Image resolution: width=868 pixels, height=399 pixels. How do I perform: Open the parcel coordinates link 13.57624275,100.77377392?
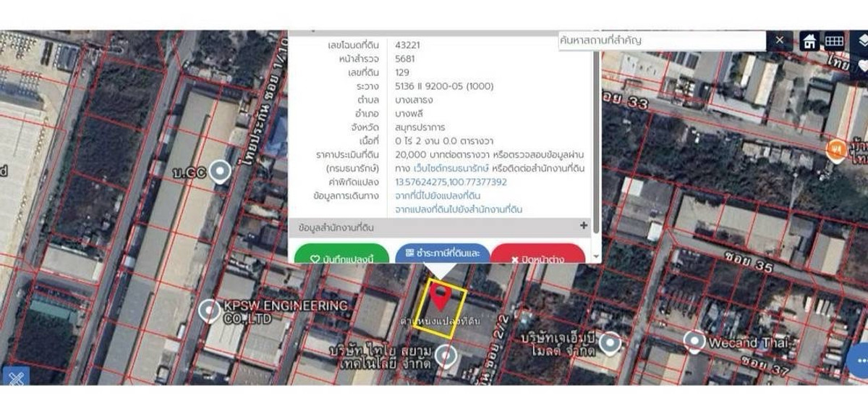[x=451, y=182]
